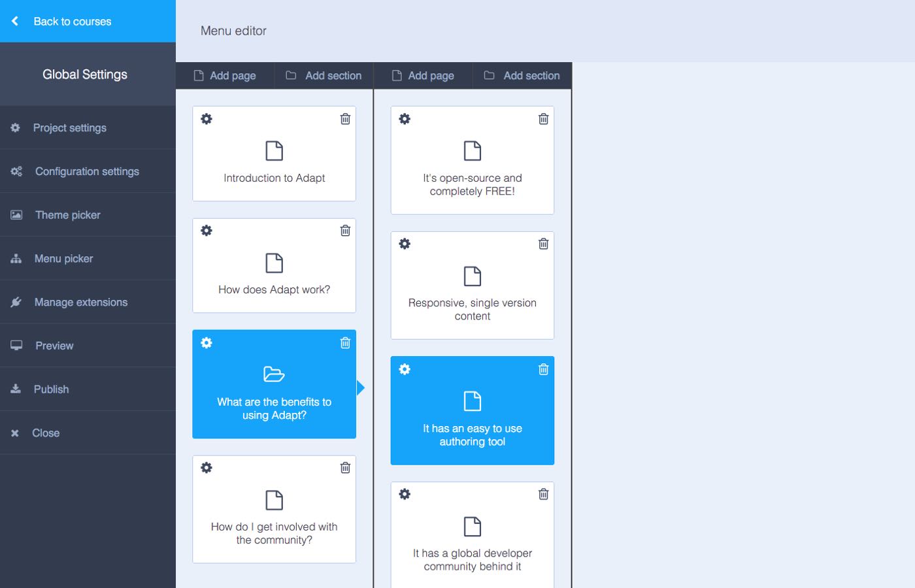Select 'It has a global developer community' text
This screenshot has width=915, height=588.
click(473, 560)
